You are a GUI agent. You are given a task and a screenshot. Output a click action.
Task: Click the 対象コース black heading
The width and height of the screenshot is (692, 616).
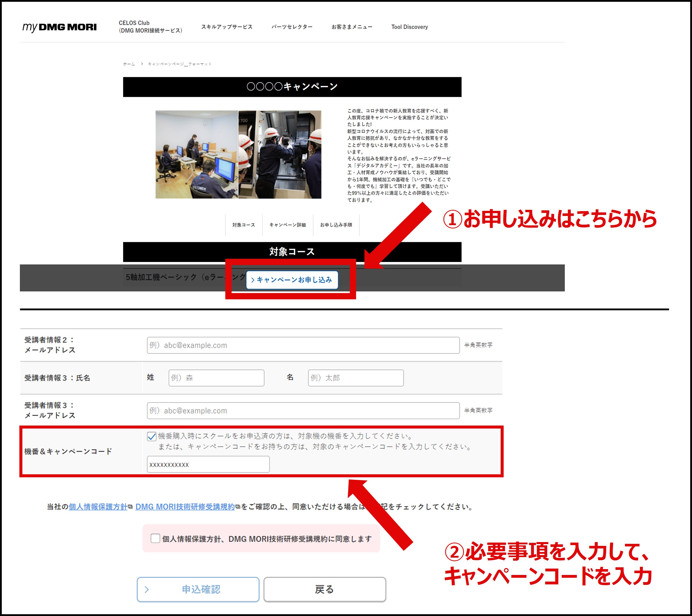point(292,252)
